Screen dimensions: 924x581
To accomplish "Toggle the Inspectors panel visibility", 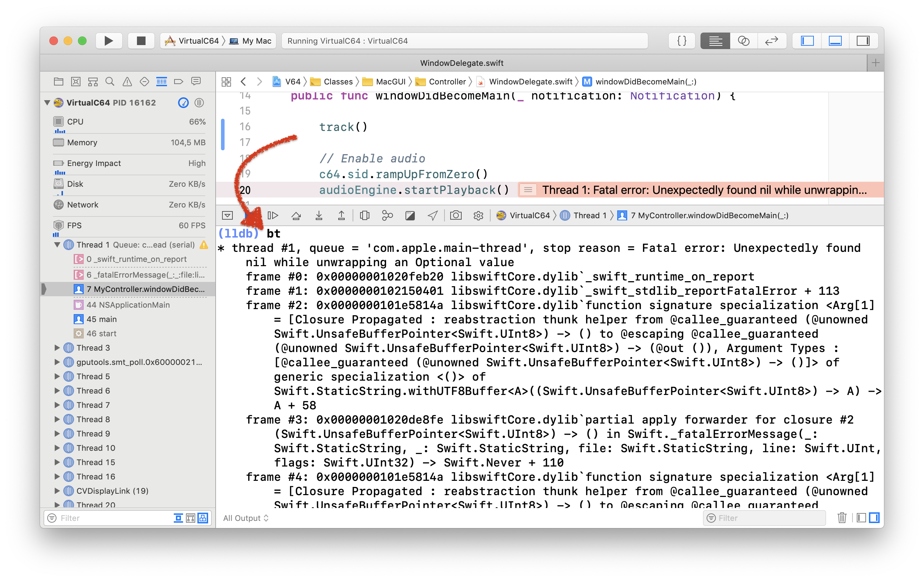I will pyautogui.click(x=863, y=41).
